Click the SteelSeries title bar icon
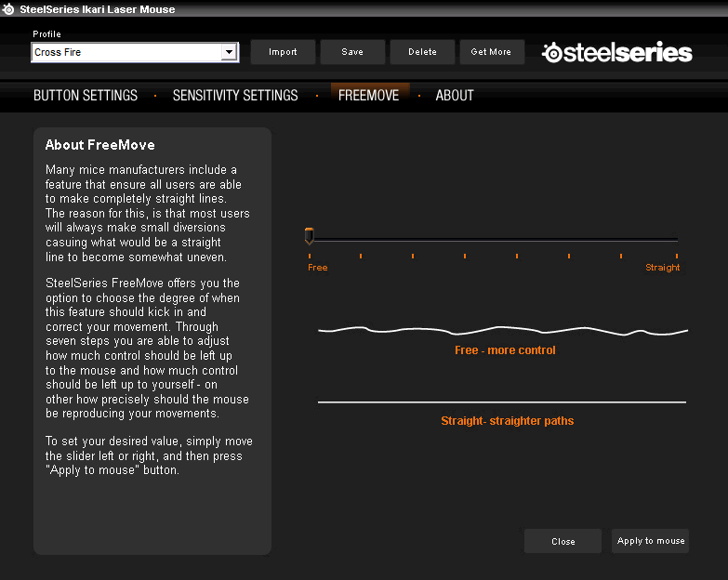728x580 pixels. (8, 8)
